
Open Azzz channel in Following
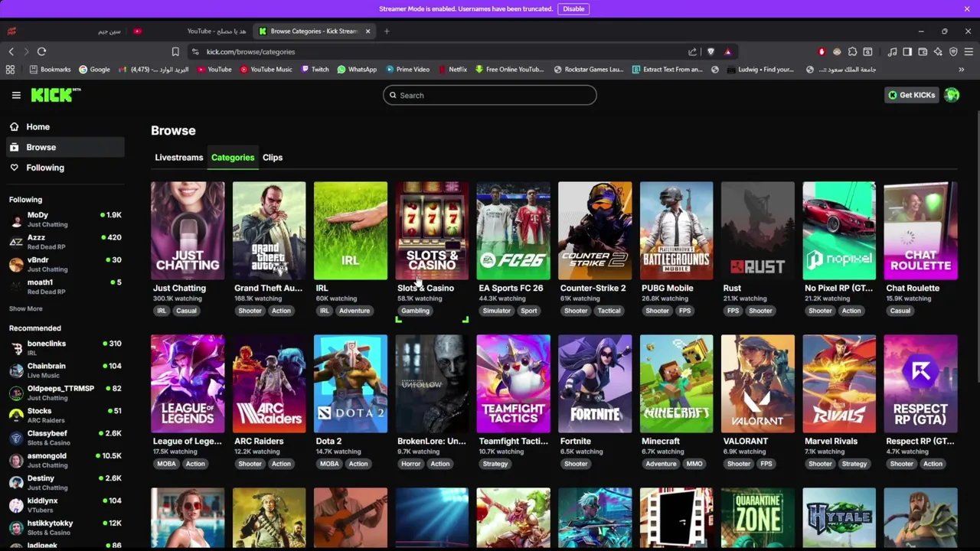pyautogui.click(x=65, y=242)
